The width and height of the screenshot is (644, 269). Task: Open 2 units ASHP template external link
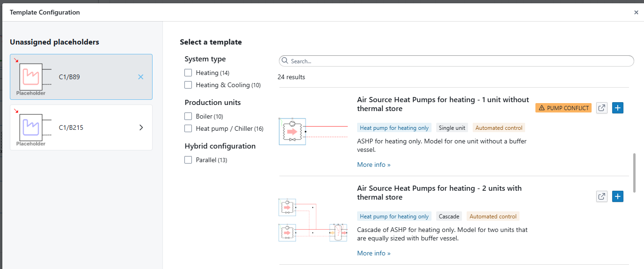(602, 197)
